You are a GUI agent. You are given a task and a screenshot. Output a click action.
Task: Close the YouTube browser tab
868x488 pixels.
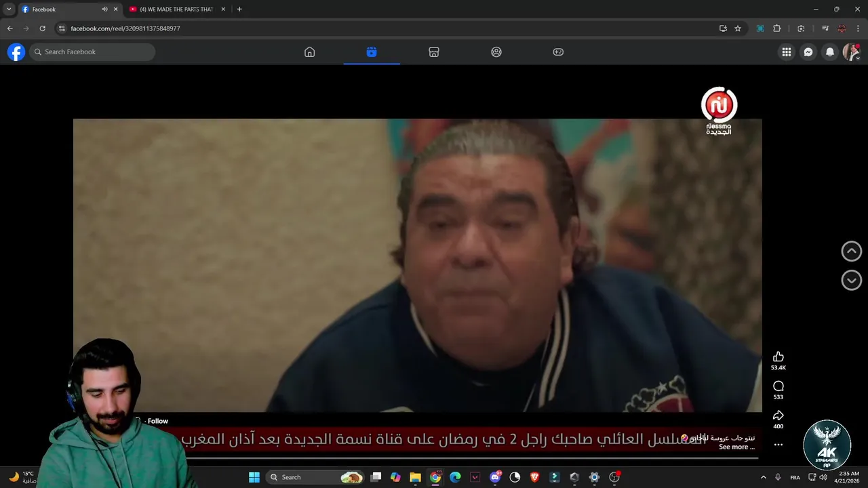coord(223,9)
